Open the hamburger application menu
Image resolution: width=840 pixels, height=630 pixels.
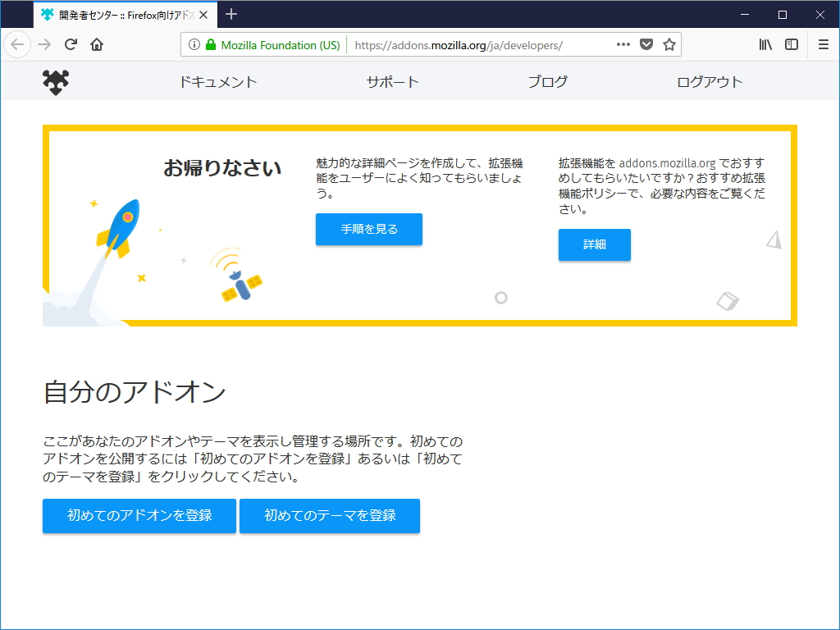[822, 44]
